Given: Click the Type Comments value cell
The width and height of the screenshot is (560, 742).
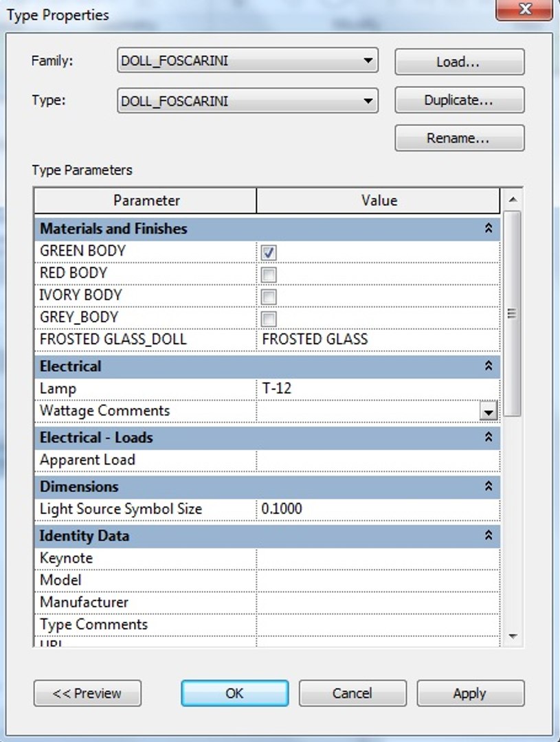Looking at the screenshot, I should click(378, 625).
